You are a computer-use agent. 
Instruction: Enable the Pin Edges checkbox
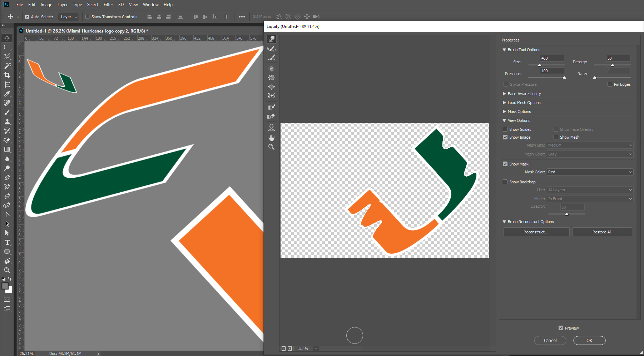pos(610,84)
